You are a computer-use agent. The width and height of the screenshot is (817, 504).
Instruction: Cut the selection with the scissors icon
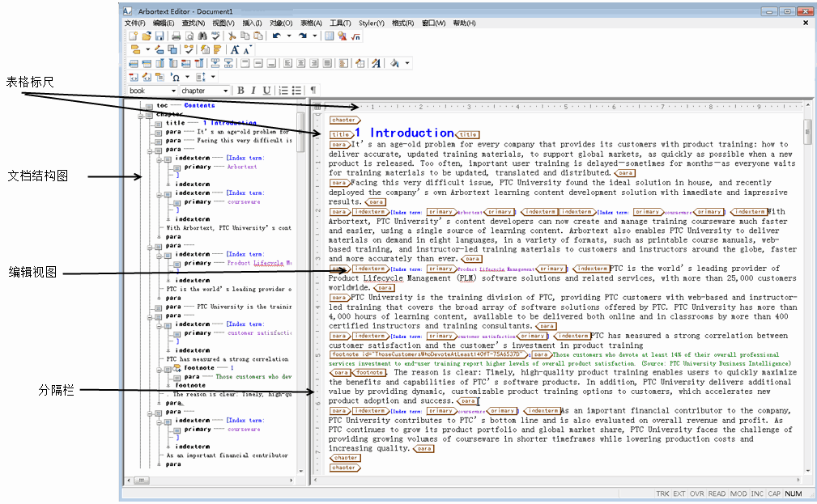232,36
